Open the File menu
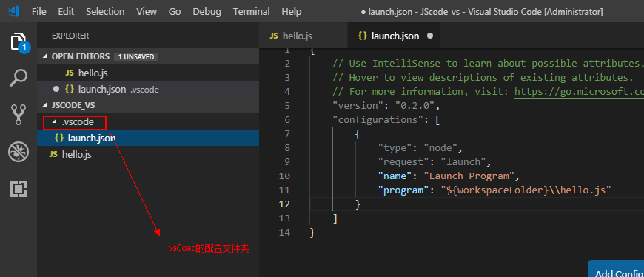The image size is (644, 277). pos(39,12)
